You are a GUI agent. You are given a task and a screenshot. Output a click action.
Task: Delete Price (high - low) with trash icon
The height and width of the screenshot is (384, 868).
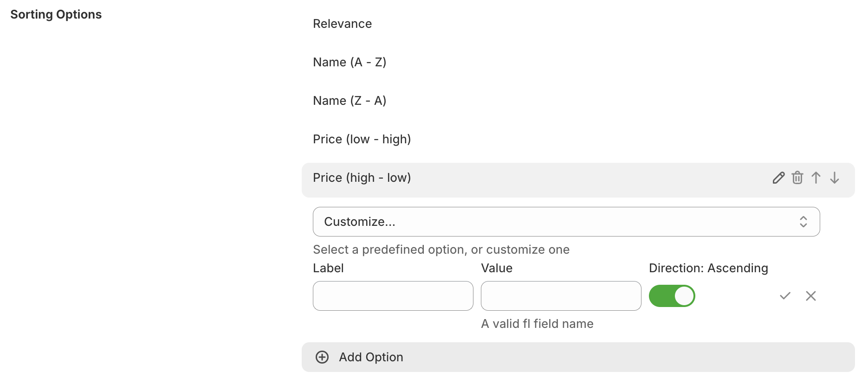(797, 178)
